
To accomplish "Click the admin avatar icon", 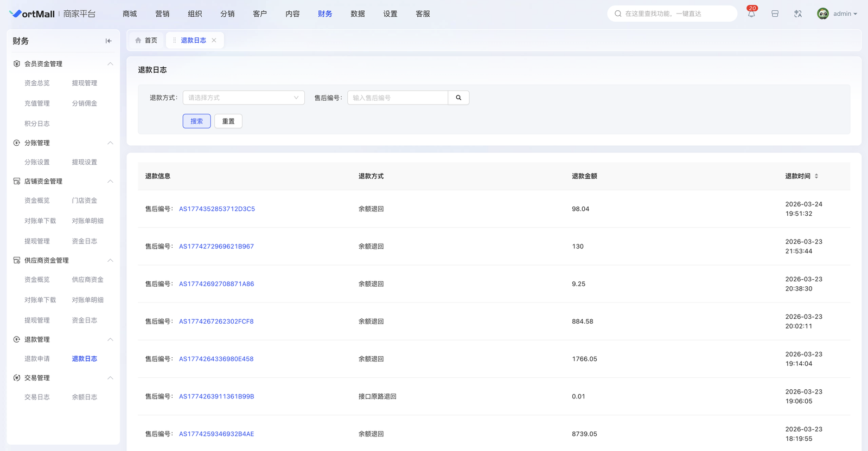I will tap(822, 14).
